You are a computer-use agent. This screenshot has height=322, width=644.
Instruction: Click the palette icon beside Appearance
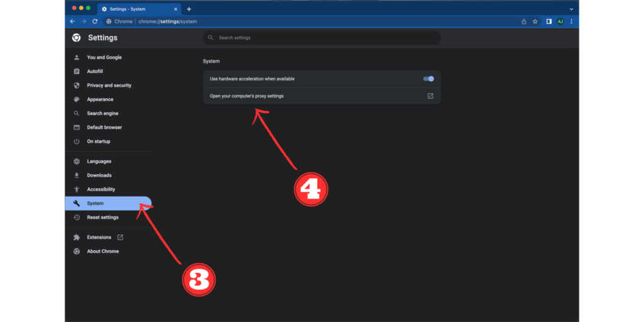tap(76, 99)
